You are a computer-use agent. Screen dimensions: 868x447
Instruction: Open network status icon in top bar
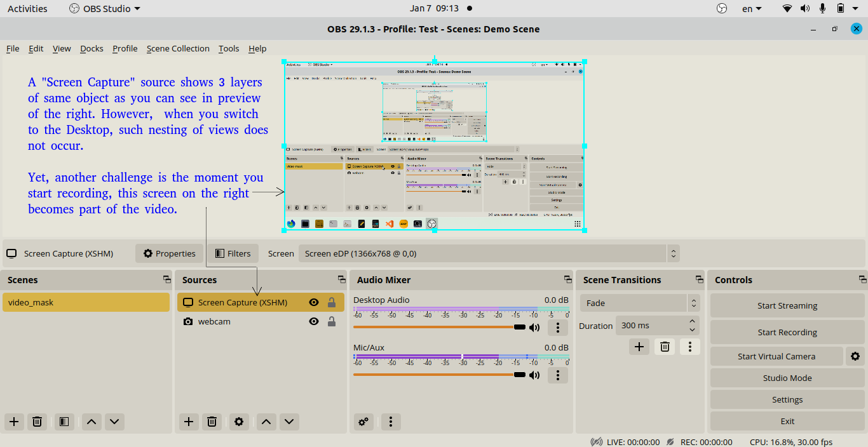tap(787, 8)
